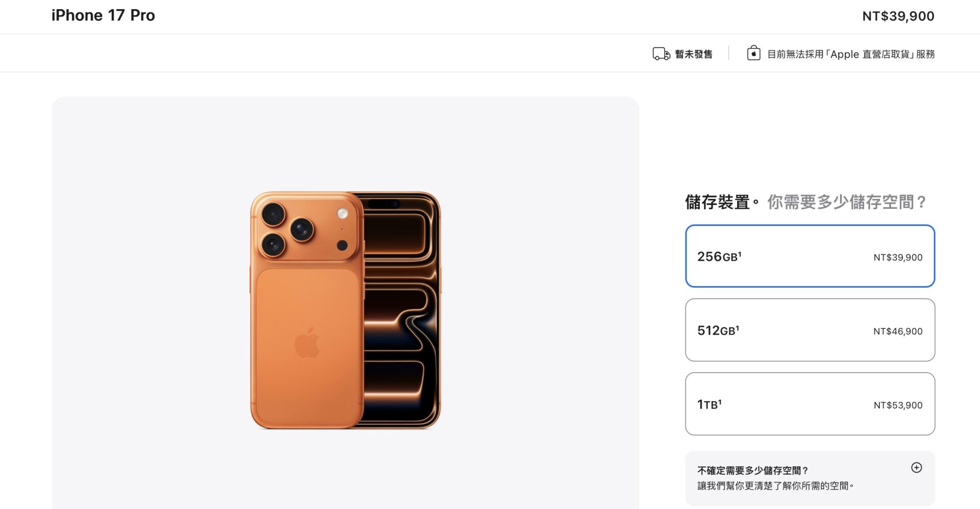
Task: Click the footnote superscript beside 1TB
Action: pyautogui.click(x=720, y=401)
